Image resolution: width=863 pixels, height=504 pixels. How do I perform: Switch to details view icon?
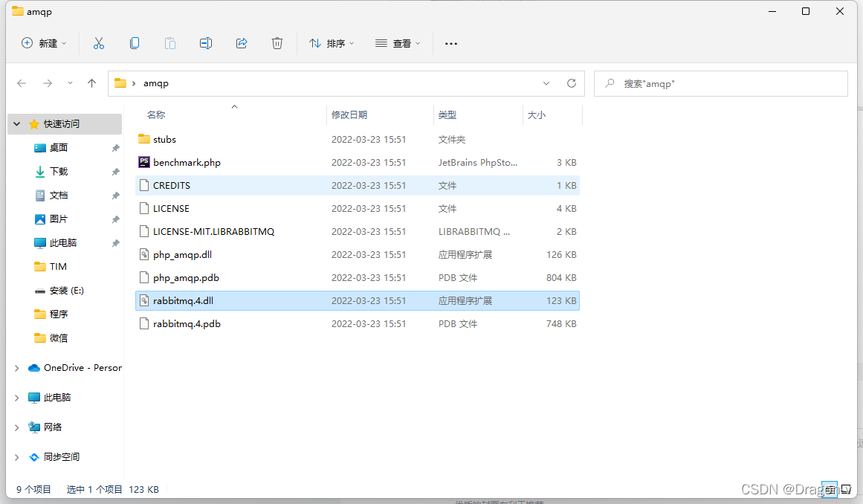[x=829, y=488]
